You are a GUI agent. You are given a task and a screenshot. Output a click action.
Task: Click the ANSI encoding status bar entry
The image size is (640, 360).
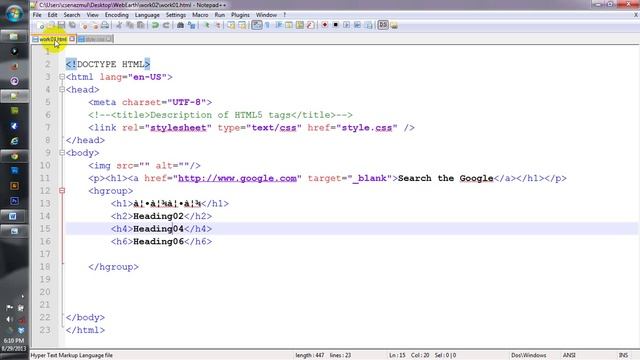[569, 356]
